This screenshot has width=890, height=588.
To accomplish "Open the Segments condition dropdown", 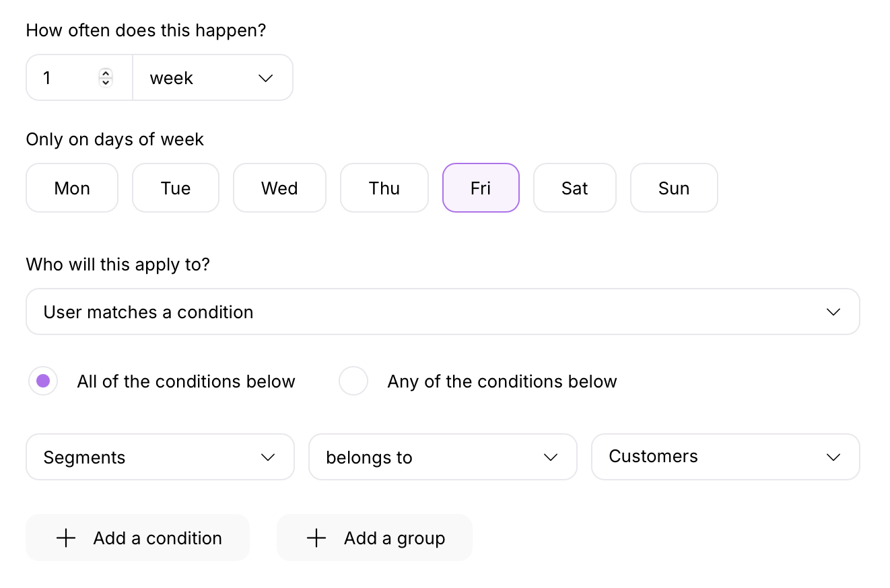I will coord(160,457).
